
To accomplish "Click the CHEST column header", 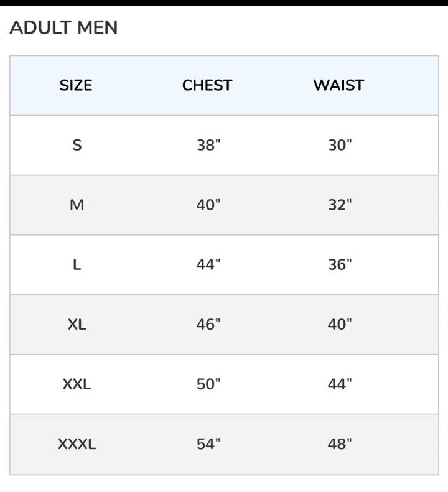I will pyautogui.click(x=207, y=85).
